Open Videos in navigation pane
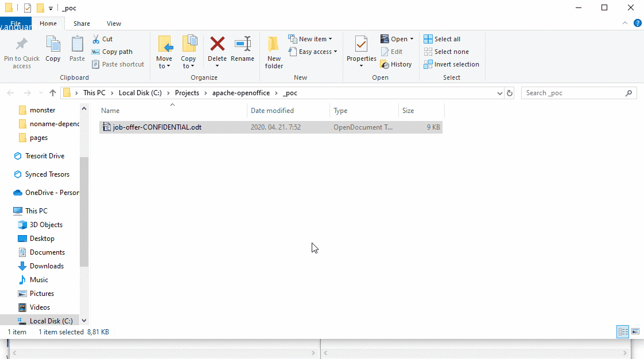This screenshot has width=644, height=359. pyautogui.click(x=34, y=307)
